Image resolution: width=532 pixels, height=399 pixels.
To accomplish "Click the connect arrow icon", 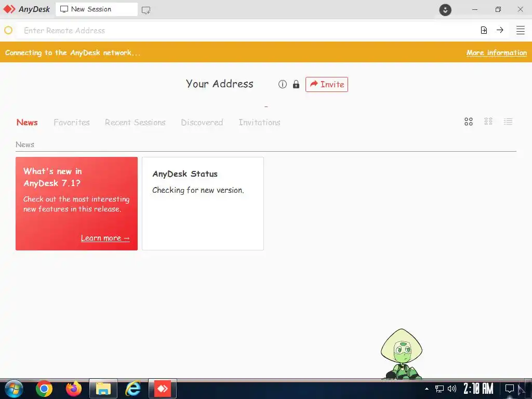I will [500, 30].
